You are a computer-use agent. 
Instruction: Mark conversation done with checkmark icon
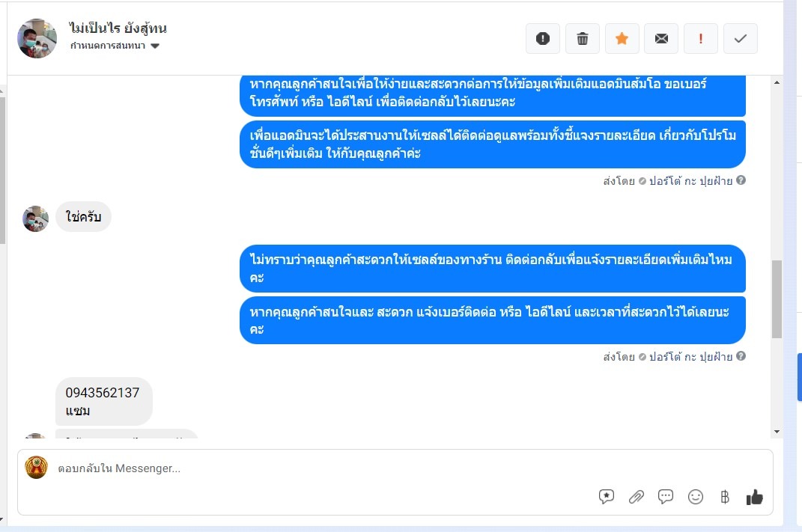[740, 38]
